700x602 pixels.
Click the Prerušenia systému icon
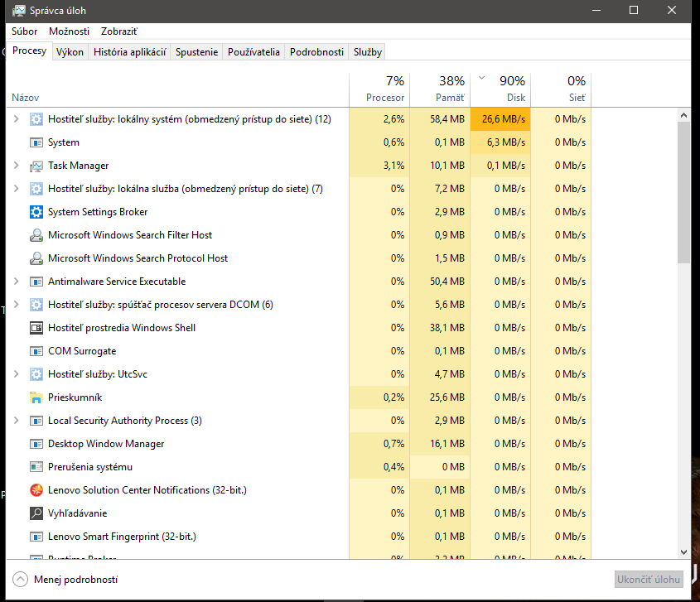[x=36, y=467]
